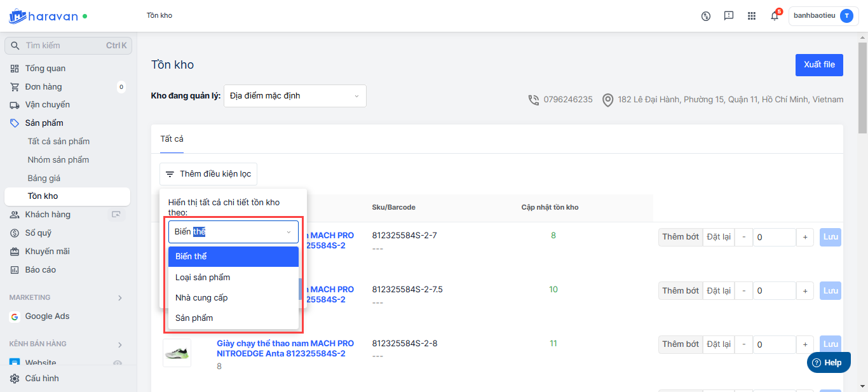Viewport: 868px width, 392px height.
Task: Choose Nhà cung cấp option in list
Action: coord(201,298)
